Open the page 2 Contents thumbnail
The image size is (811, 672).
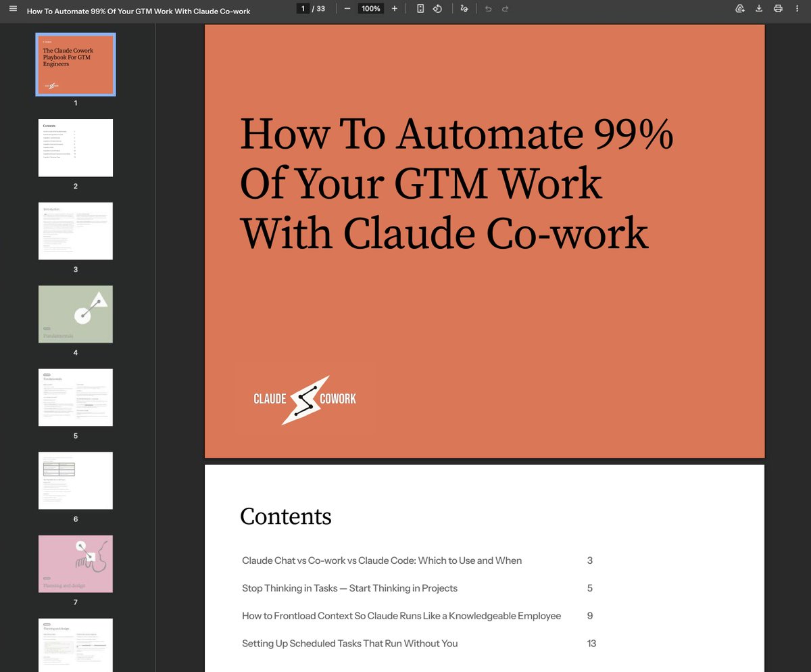(x=76, y=147)
